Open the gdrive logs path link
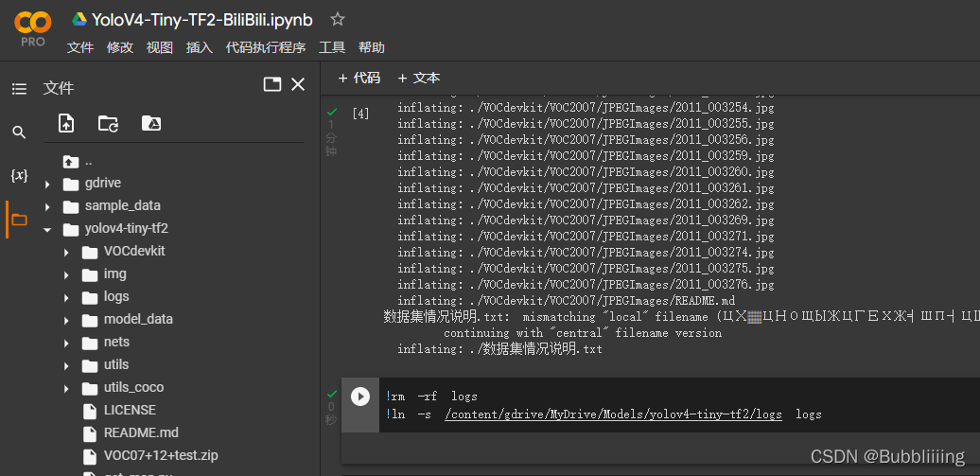 (613, 414)
